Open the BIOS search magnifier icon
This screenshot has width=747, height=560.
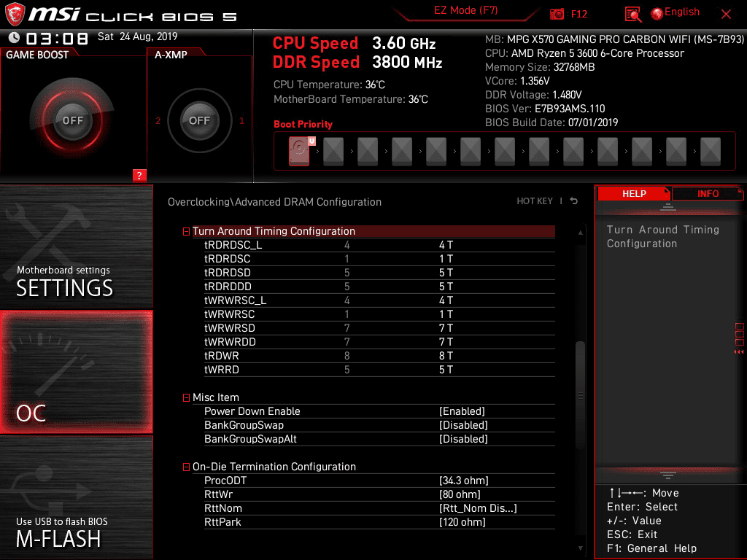pos(632,15)
